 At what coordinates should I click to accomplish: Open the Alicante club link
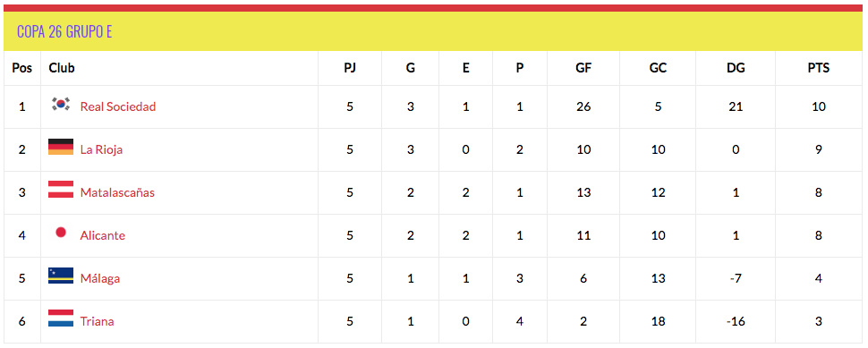tap(102, 235)
